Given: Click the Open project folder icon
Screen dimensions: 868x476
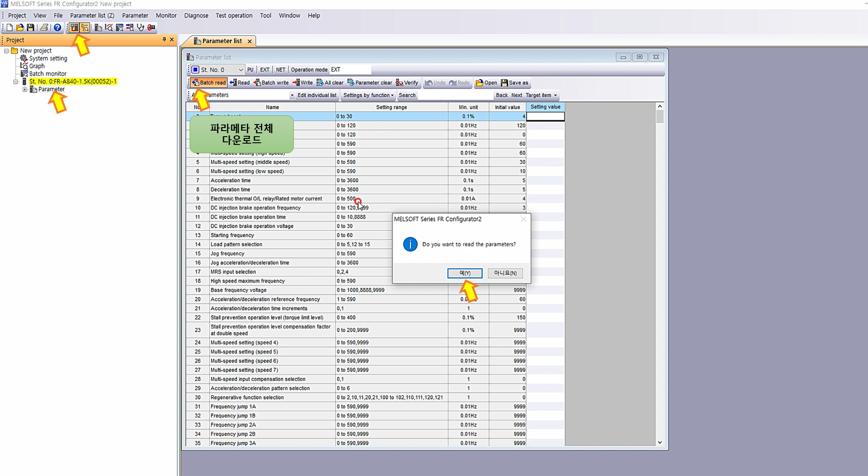Looking at the screenshot, I should pyautogui.click(x=20, y=27).
